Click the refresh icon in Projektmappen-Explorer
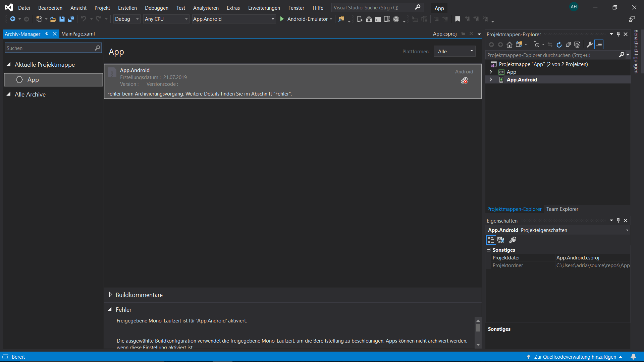 tap(559, 45)
